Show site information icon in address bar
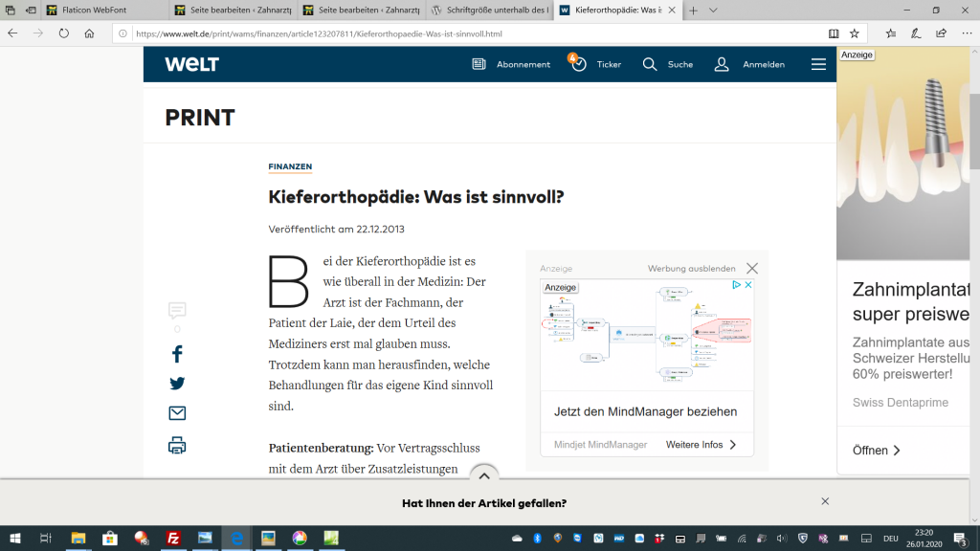The height and width of the screenshot is (551, 980). click(122, 33)
